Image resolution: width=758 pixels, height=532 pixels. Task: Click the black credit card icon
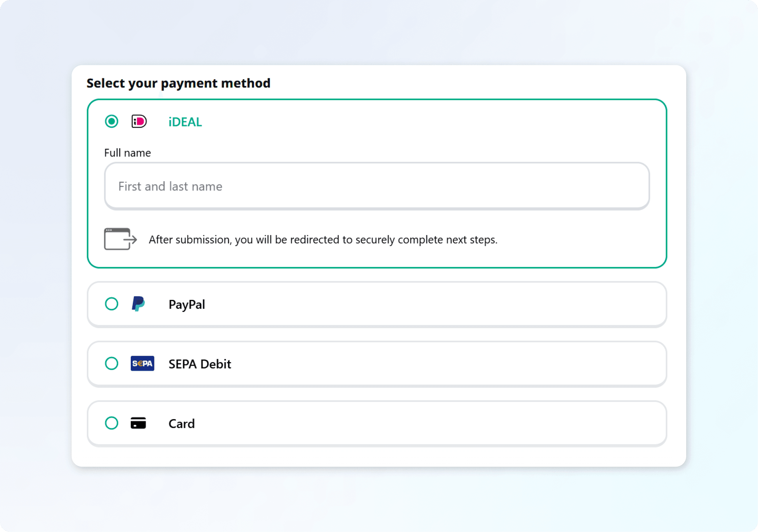pyautogui.click(x=138, y=423)
